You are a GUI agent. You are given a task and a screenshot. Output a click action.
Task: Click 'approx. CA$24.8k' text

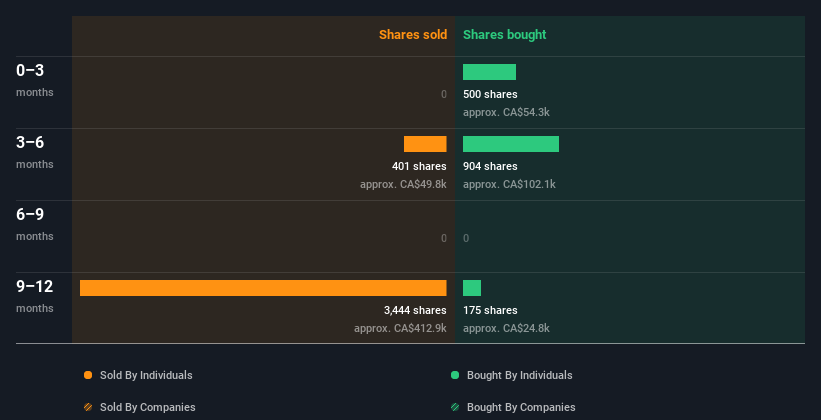(x=506, y=328)
